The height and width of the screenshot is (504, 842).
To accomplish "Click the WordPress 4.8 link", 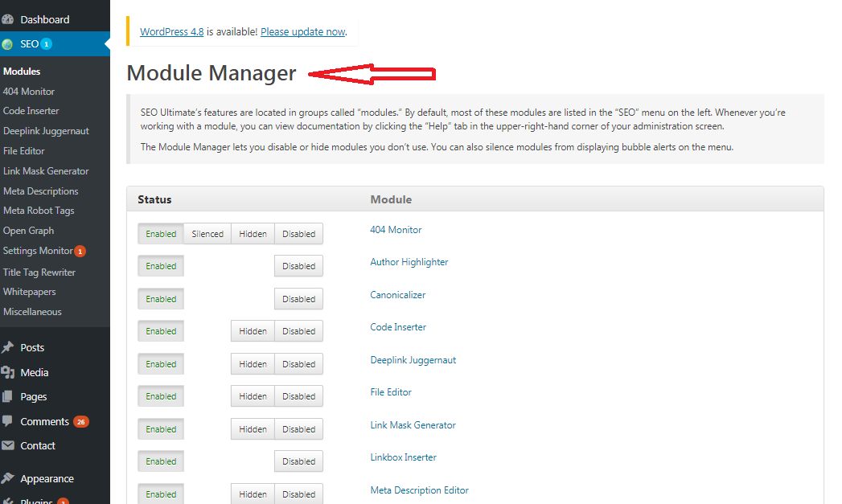I will pos(172,32).
